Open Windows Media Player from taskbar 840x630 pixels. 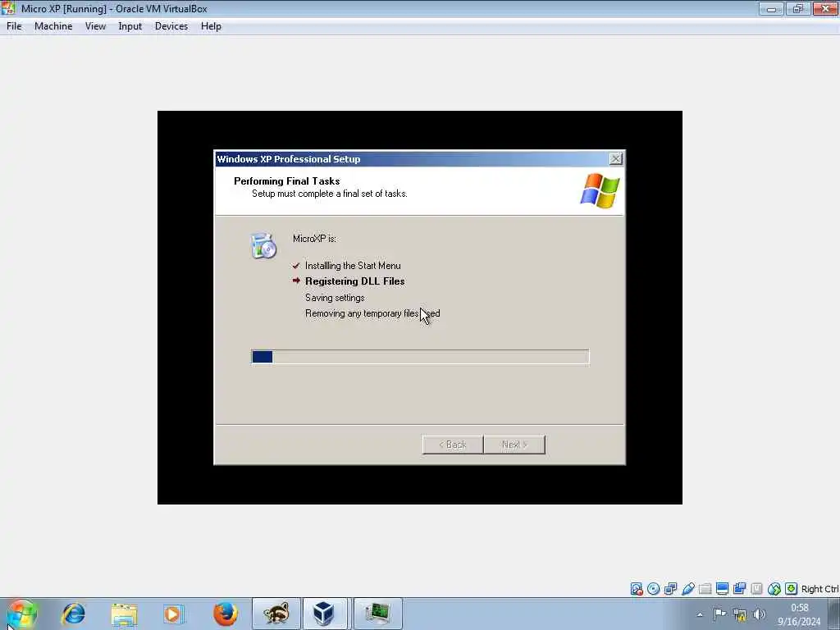coord(173,614)
